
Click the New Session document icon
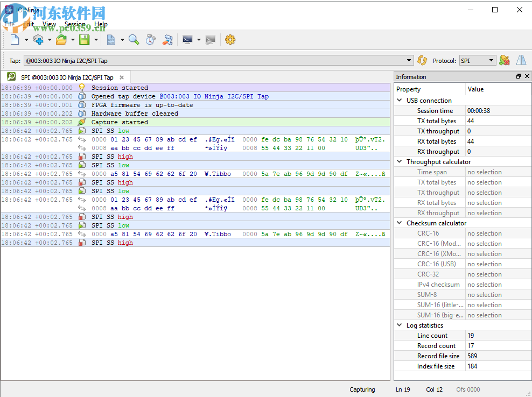click(x=15, y=39)
